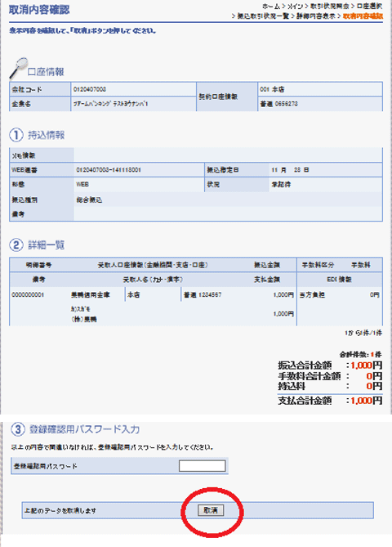Click the 取消 cancel button
This screenshot has height=547, width=392.
211,510
